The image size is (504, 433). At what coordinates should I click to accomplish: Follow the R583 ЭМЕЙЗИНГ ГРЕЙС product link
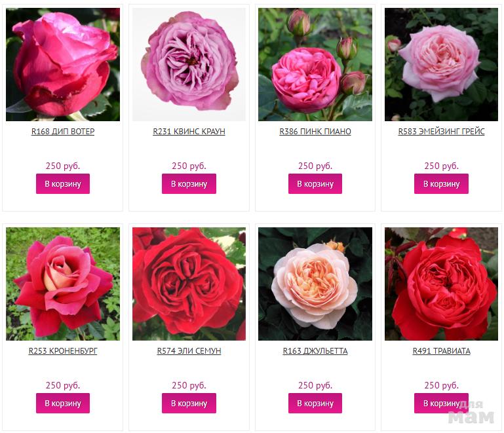(x=441, y=132)
